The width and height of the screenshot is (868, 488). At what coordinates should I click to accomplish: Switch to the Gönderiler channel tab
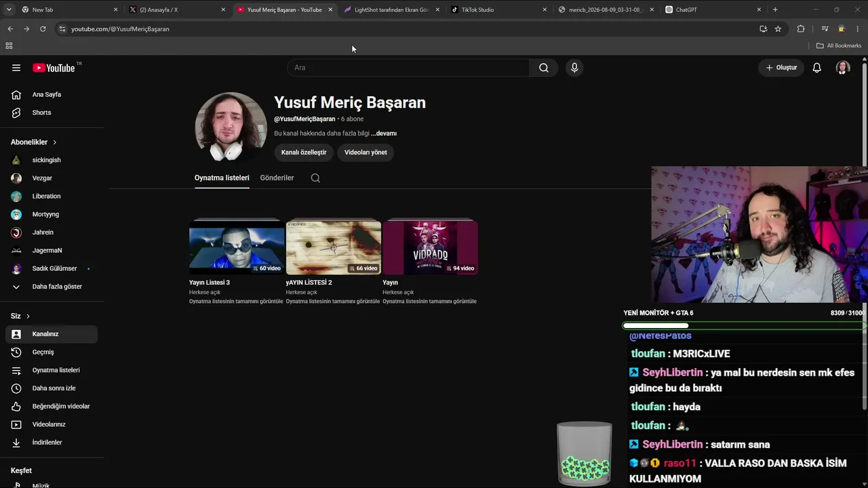[277, 178]
